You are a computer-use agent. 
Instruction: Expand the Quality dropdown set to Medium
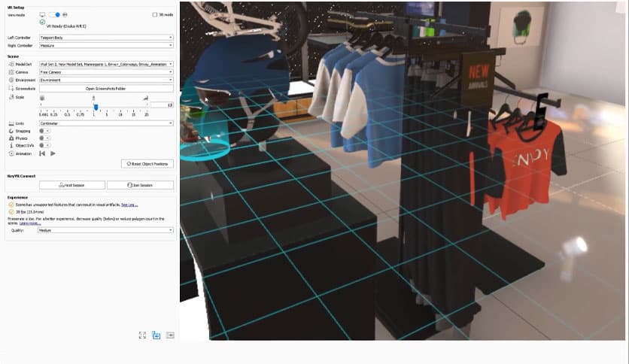tap(106, 230)
